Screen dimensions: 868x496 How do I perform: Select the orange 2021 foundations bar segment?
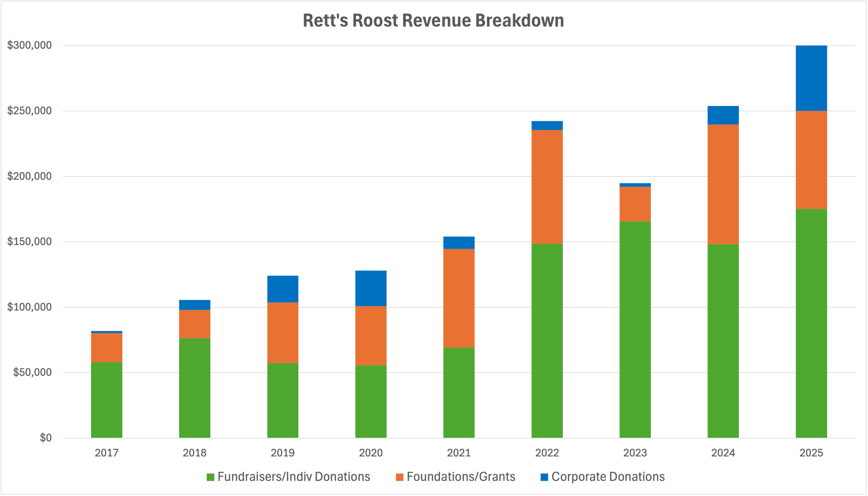coord(459,298)
